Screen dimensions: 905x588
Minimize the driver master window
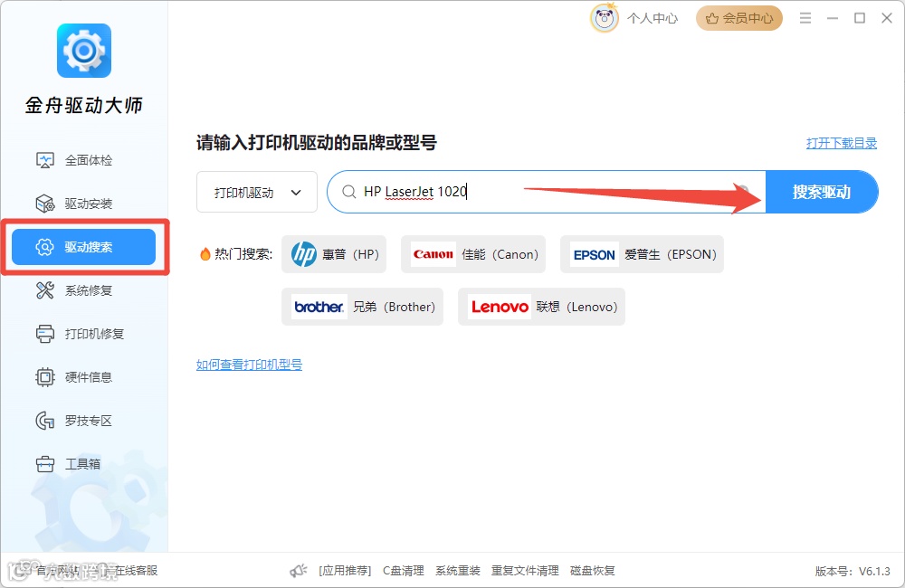(833, 18)
